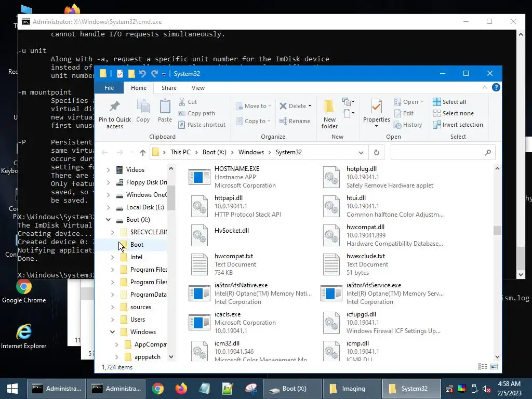Open the New item dropdown

pos(349,101)
